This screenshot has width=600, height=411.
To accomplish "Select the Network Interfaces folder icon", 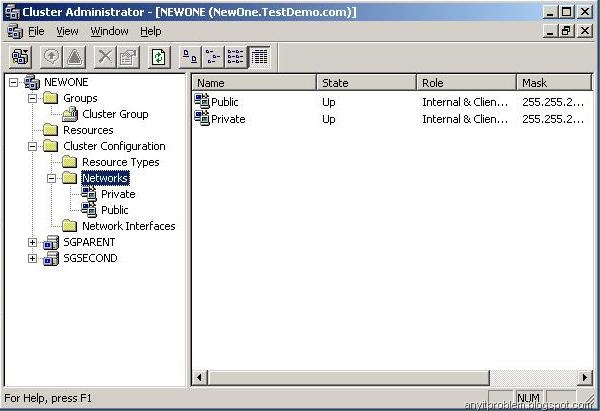I will [70, 226].
